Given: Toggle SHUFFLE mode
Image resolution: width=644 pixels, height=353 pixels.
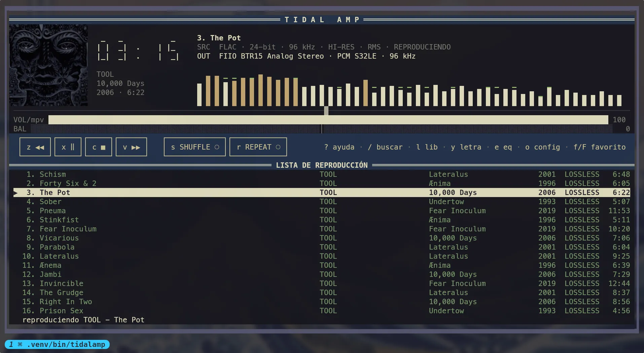Looking at the screenshot, I should tap(195, 147).
